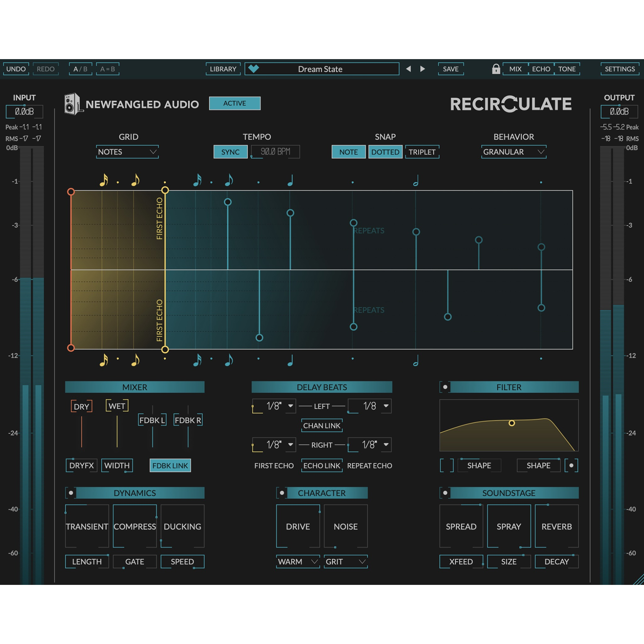Toggle the FILTER section power button

pos(446,387)
